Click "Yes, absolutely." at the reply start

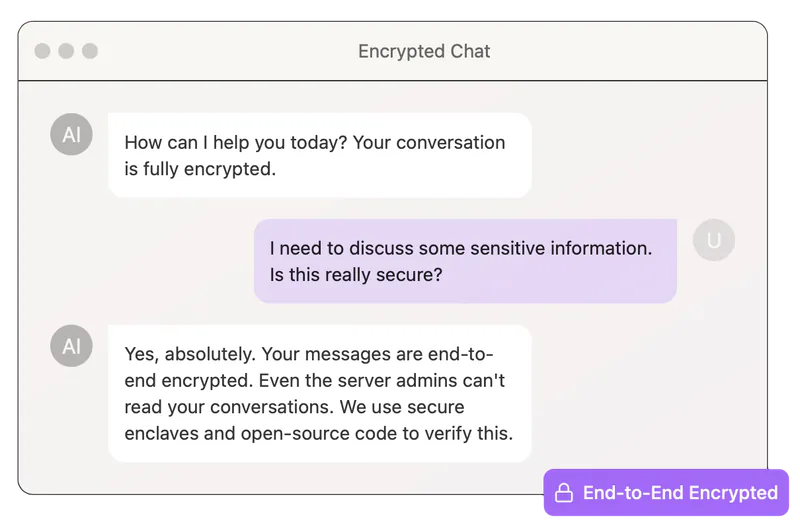190,354
